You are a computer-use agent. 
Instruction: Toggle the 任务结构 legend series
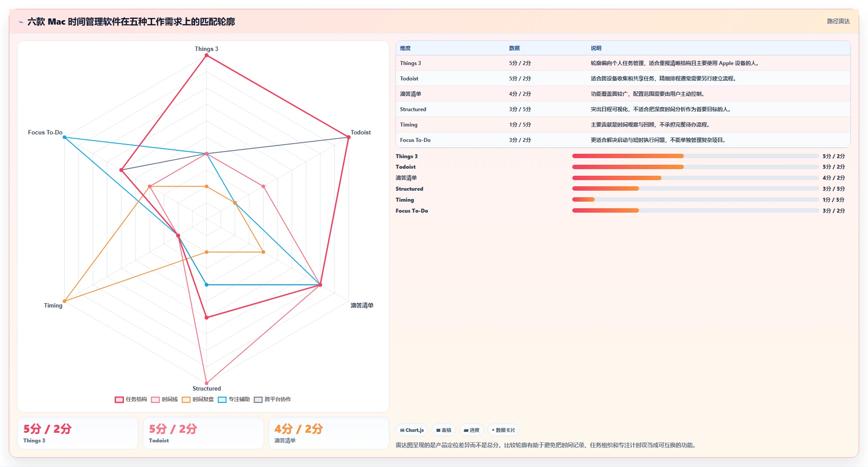(x=131, y=399)
